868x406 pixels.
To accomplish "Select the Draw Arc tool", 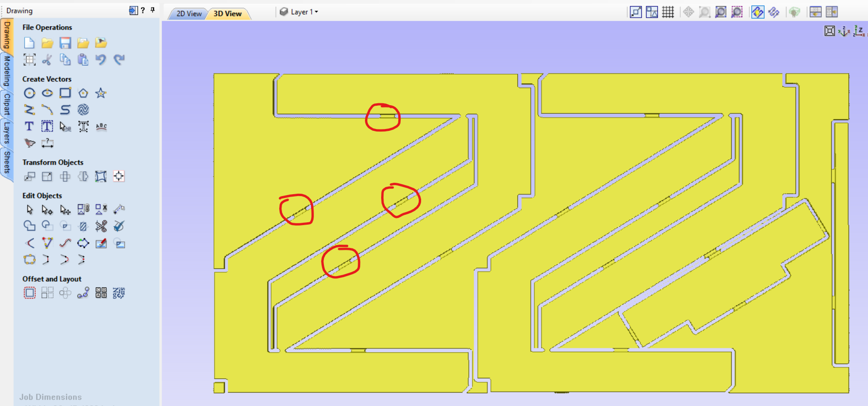I will (47, 110).
